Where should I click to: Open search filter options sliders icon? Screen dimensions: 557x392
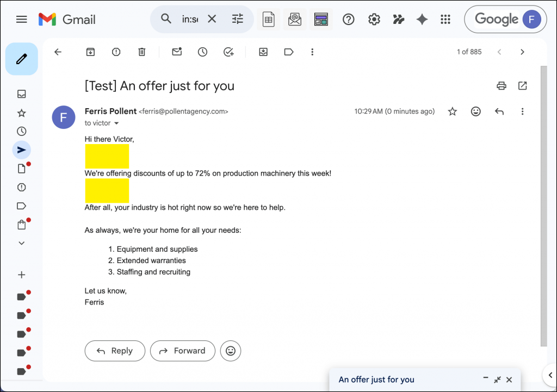[238, 19]
